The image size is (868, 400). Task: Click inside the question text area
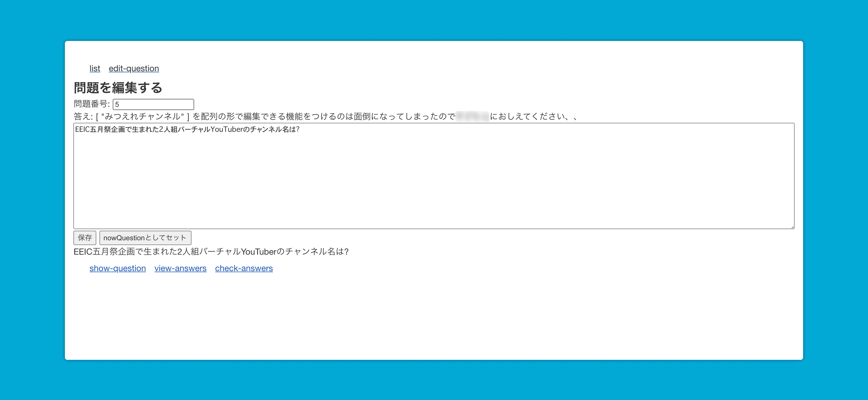pyautogui.click(x=434, y=176)
